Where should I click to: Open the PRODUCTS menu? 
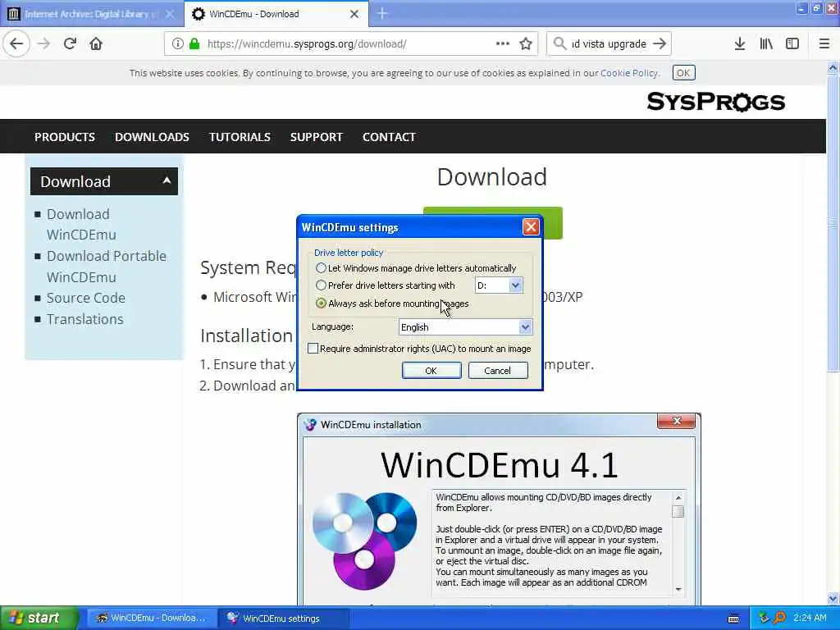[65, 137]
